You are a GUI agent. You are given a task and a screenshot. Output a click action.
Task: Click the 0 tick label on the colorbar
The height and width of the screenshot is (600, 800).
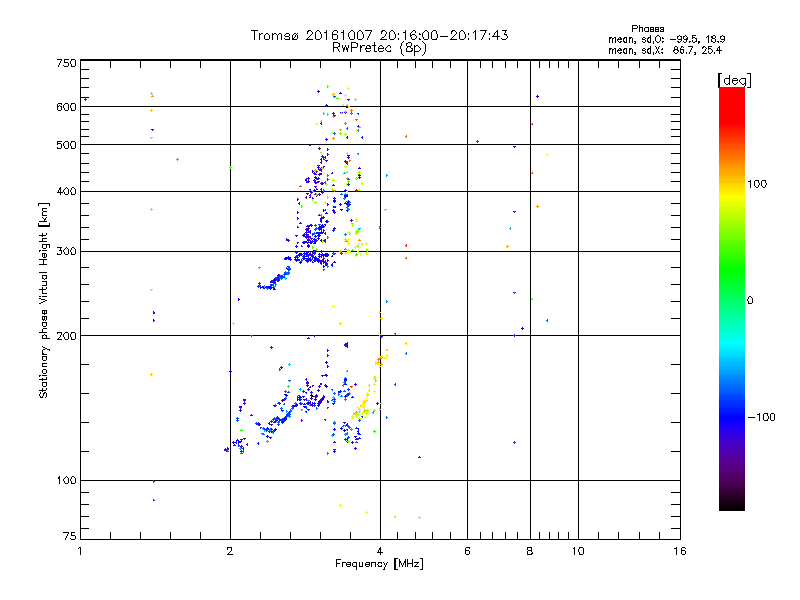tap(752, 300)
